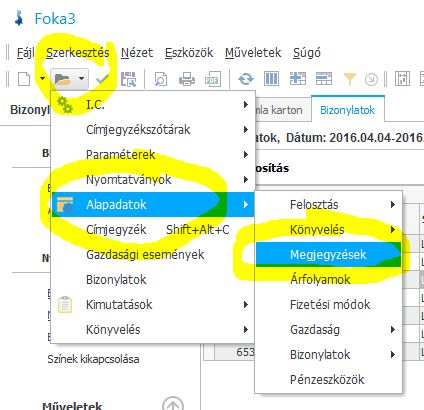424x410 pixels.
Task: Click the new document icon in toolbar
Action: pyautogui.click(x=24, y=79)
